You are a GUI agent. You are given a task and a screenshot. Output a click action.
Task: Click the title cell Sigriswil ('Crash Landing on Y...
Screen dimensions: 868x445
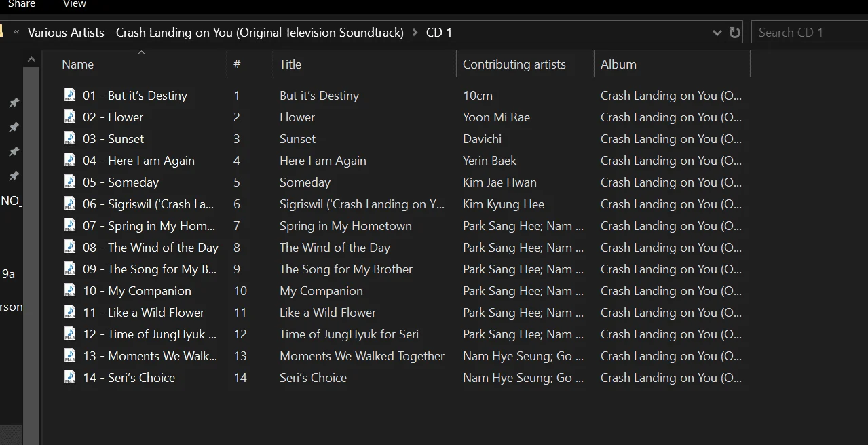coord(362,204)
